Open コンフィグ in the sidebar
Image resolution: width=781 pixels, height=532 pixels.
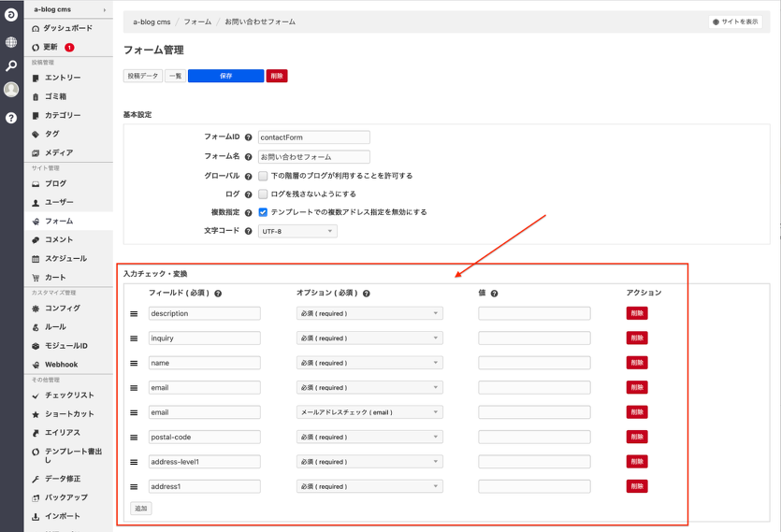tap(62, 309)
